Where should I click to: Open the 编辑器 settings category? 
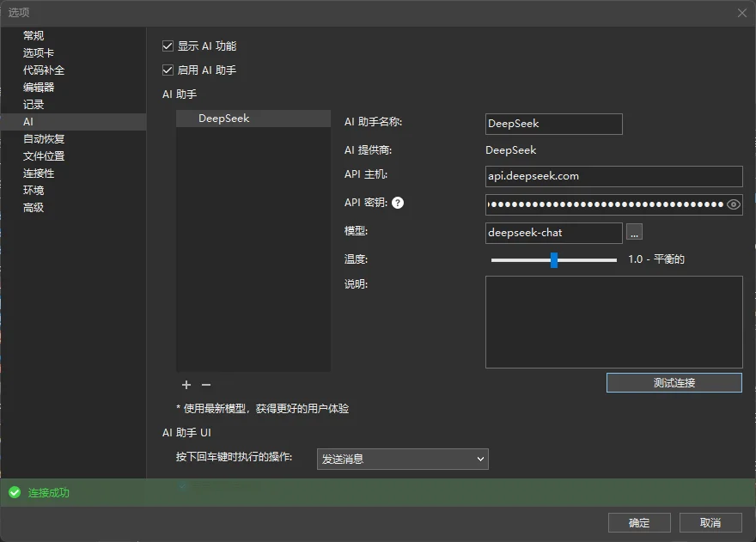pyautogui.click(x=73, y=88)
